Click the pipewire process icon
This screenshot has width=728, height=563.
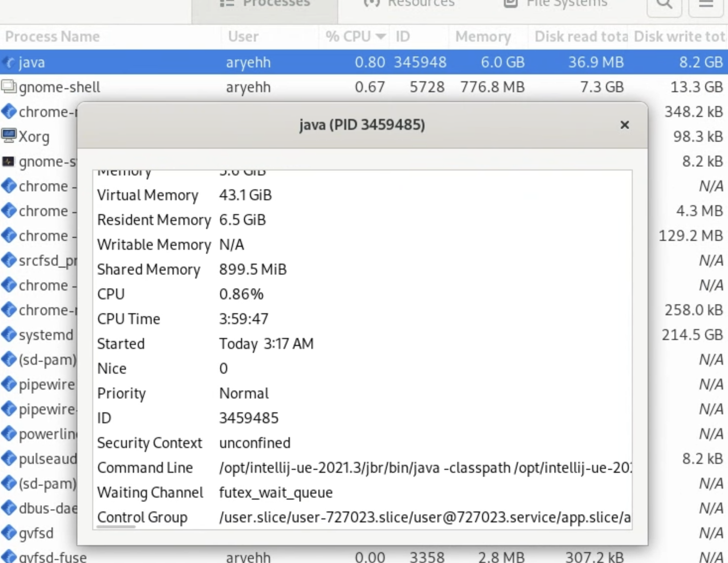point(8,384)
